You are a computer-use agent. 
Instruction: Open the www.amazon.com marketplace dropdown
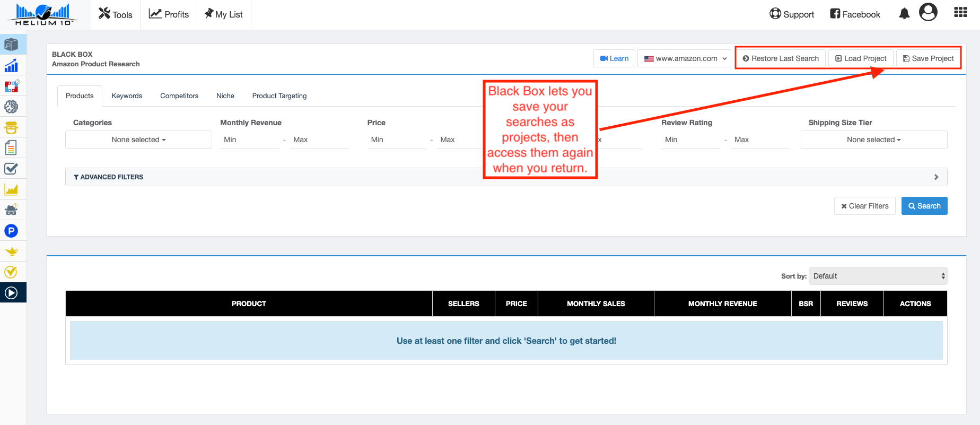point(685,58)
